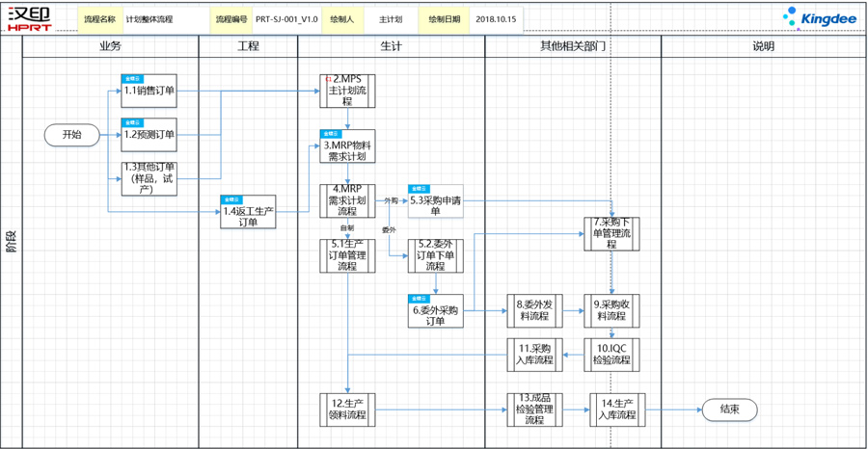Click the blue tag above 1.2预测订单
Viewport: 868px width, 449px height.
pos(132,122)
